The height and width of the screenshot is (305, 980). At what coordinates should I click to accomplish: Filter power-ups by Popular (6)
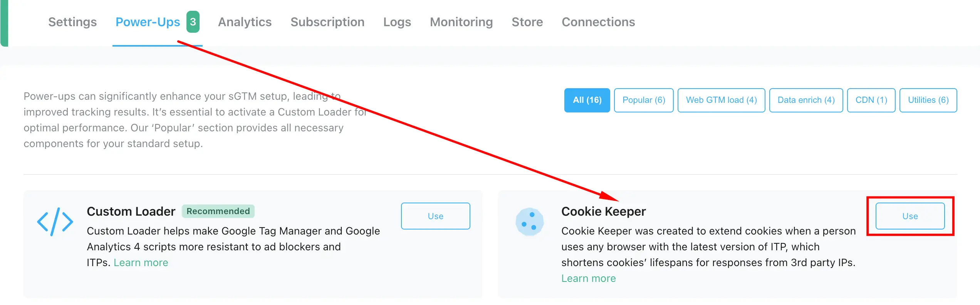coord(644,100)
